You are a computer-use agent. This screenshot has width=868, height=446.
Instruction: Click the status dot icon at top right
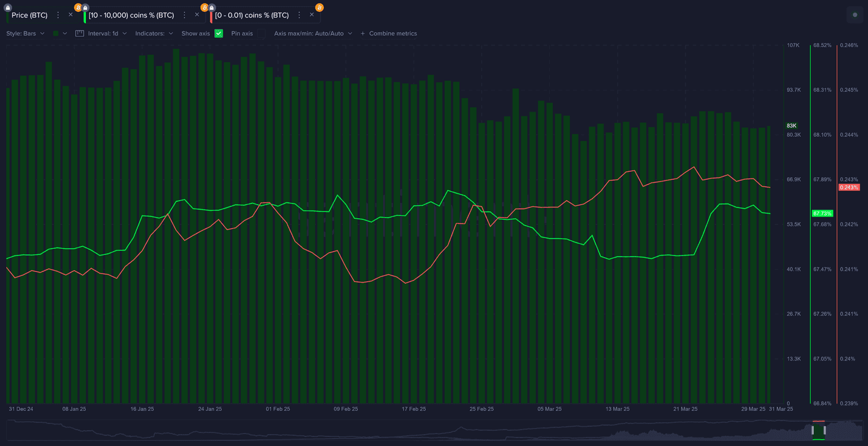point(854,15)
